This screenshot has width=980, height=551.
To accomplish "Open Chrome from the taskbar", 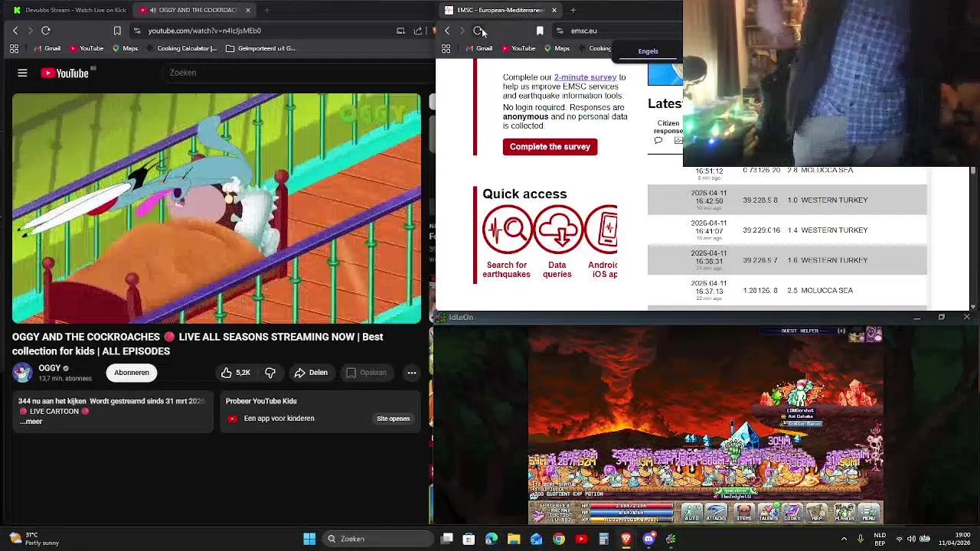I will [559, 539].
